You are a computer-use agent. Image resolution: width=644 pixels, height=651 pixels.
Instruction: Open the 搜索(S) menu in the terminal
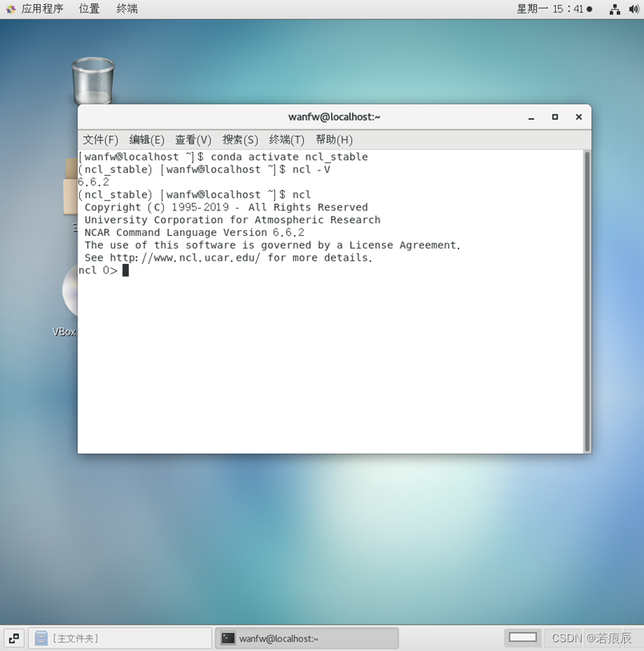(x=239, y=139)
